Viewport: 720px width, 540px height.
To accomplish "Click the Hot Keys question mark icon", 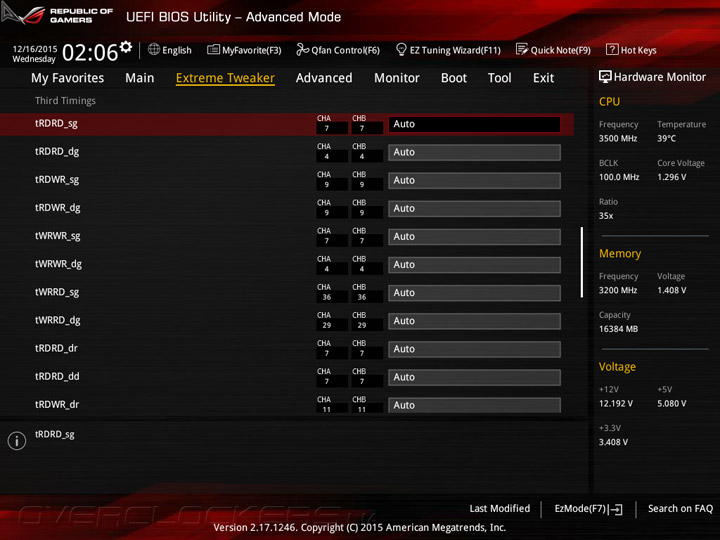I will pyautogui.click(x=612, y=49).
